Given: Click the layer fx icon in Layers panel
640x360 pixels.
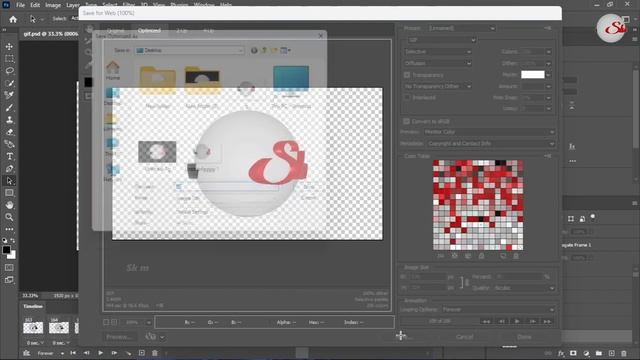Looking at the screenshot, I should click(561, 353).
